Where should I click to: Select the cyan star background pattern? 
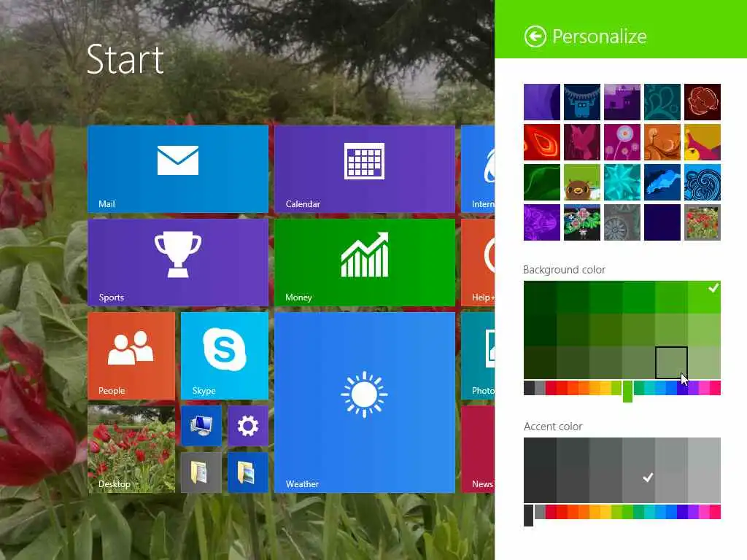pos(622,182)
